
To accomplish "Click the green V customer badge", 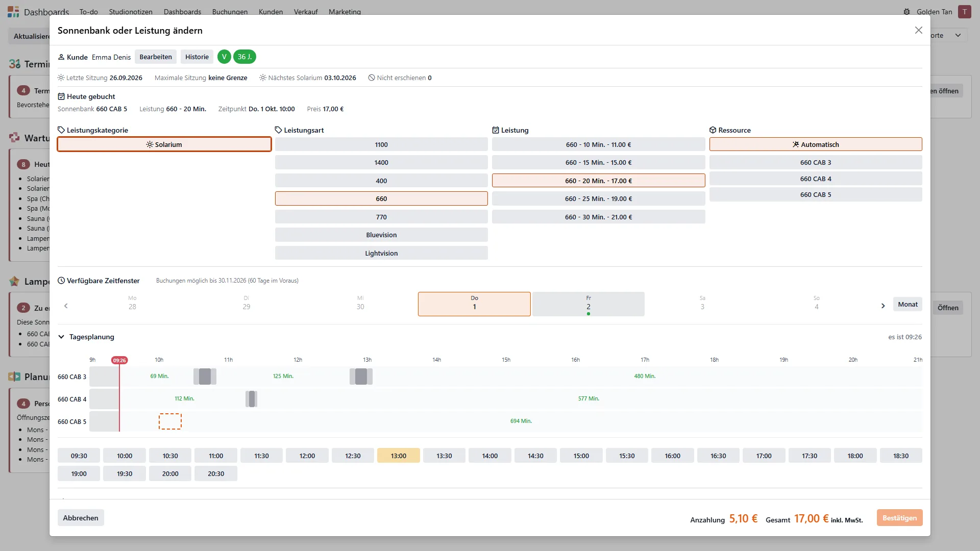I will pyautogui.click(x=224, y=57).
